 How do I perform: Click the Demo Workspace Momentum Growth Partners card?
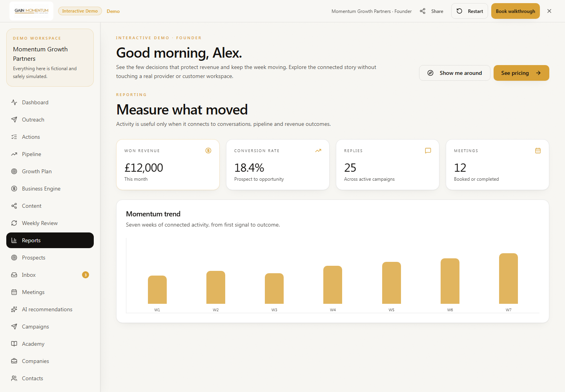(50, 58)
